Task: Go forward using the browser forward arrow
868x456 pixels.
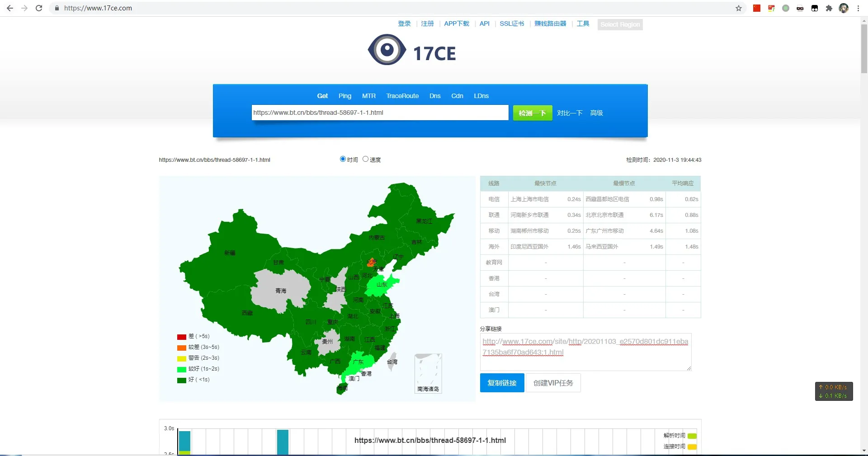Action: pos(24,8)
